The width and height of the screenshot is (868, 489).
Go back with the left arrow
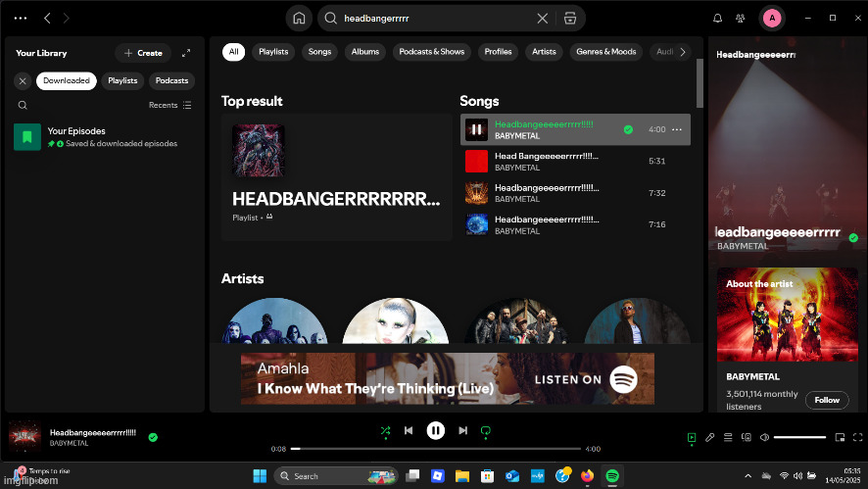[x=47, y=19]
